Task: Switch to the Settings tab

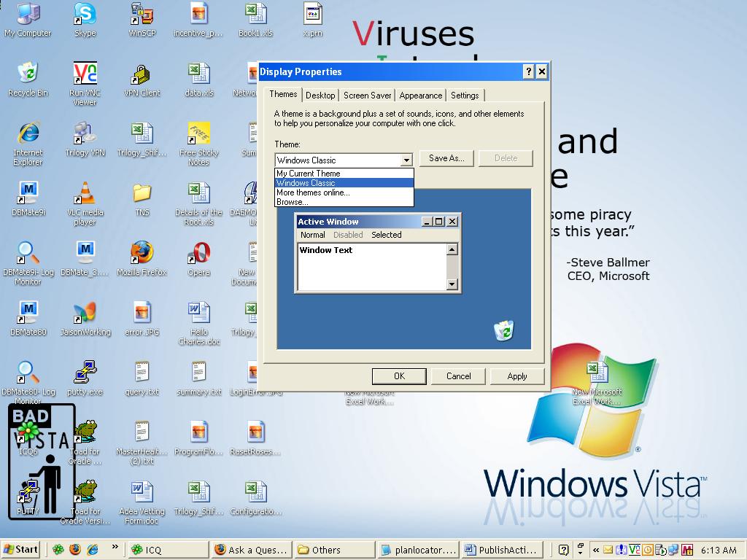Action: click(x=465, y=96)
